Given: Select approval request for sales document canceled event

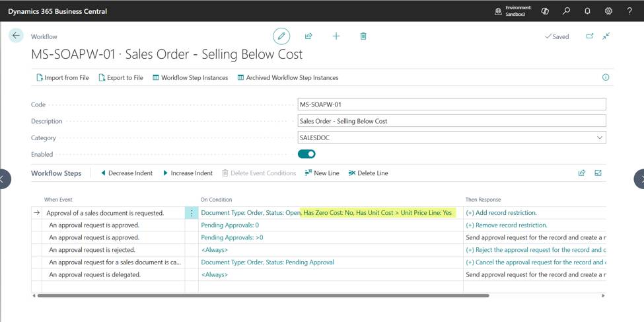Looking at the screenshot, I should coord(115,262).
